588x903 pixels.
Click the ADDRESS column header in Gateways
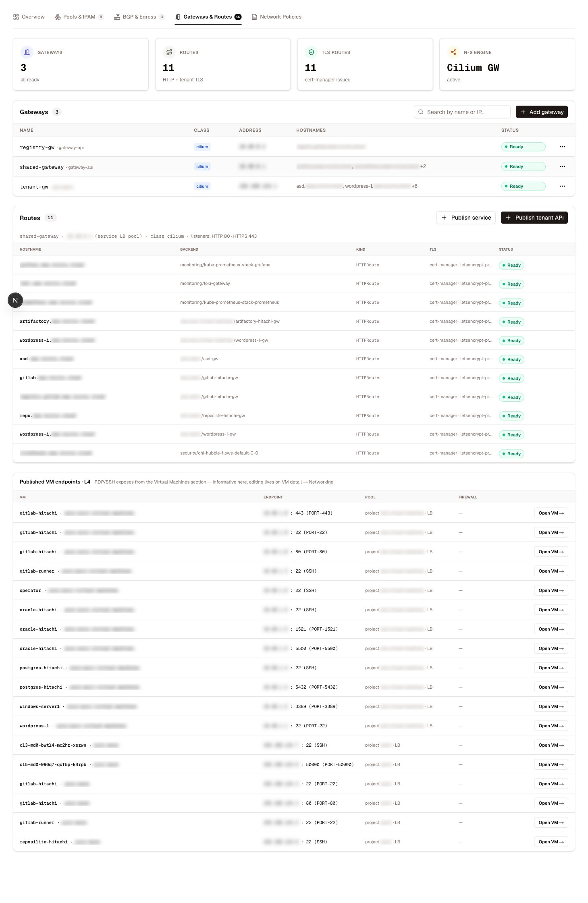250,130
